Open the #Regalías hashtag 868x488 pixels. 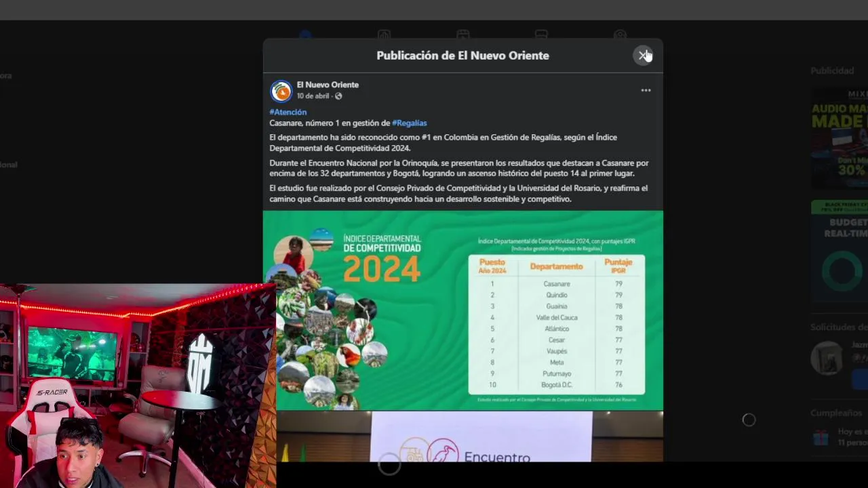[x=410, y=123]
